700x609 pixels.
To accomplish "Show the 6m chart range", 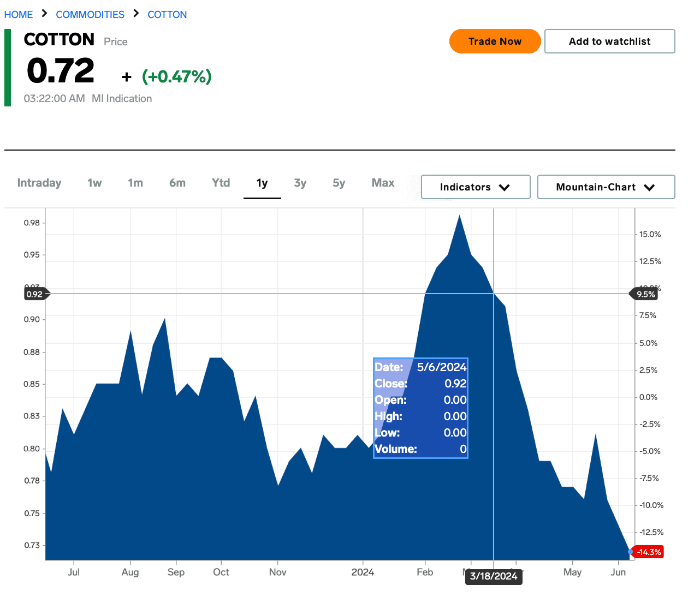I will 177,183.
